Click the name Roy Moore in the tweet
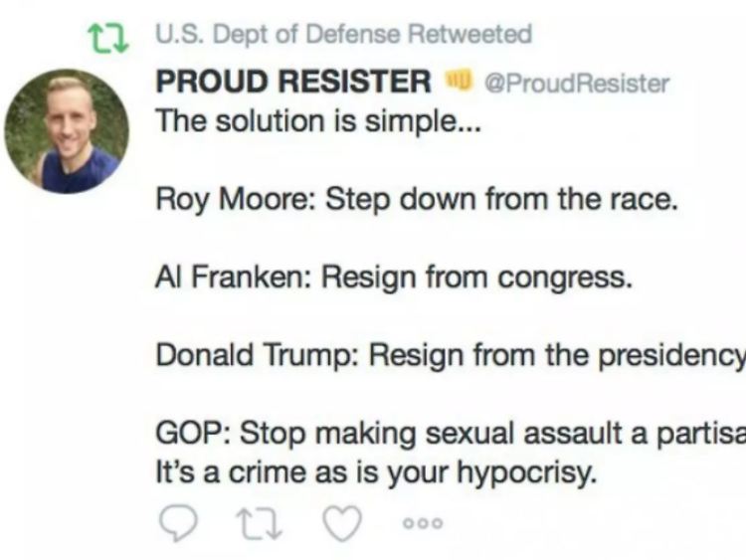This screenshot has height=560, width=746. [232, 198]
